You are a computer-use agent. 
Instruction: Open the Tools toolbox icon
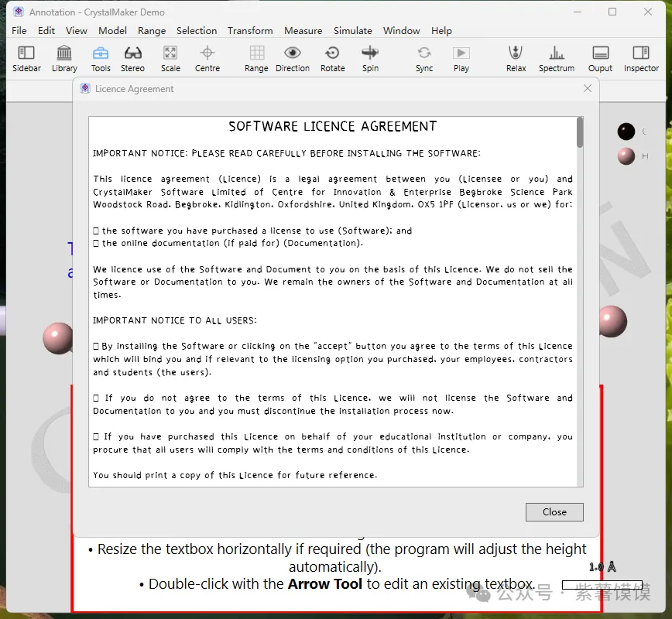[101, 53]
